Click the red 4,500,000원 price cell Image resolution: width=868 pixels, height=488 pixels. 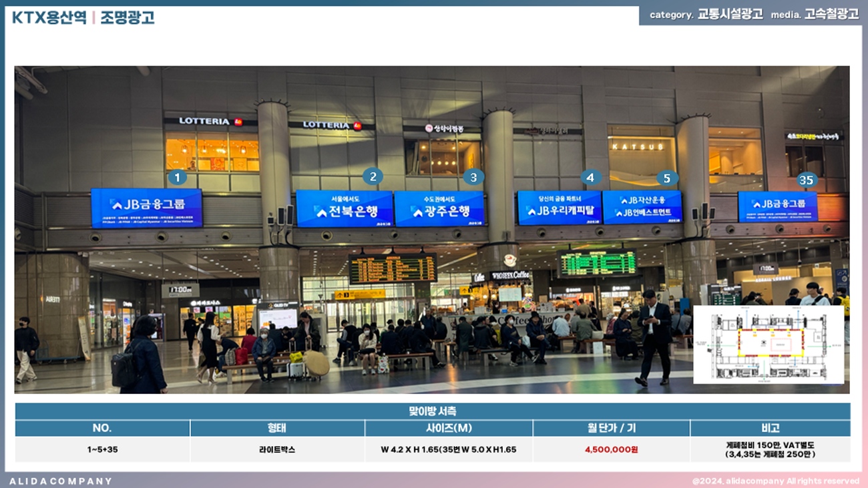click(611, 449)
